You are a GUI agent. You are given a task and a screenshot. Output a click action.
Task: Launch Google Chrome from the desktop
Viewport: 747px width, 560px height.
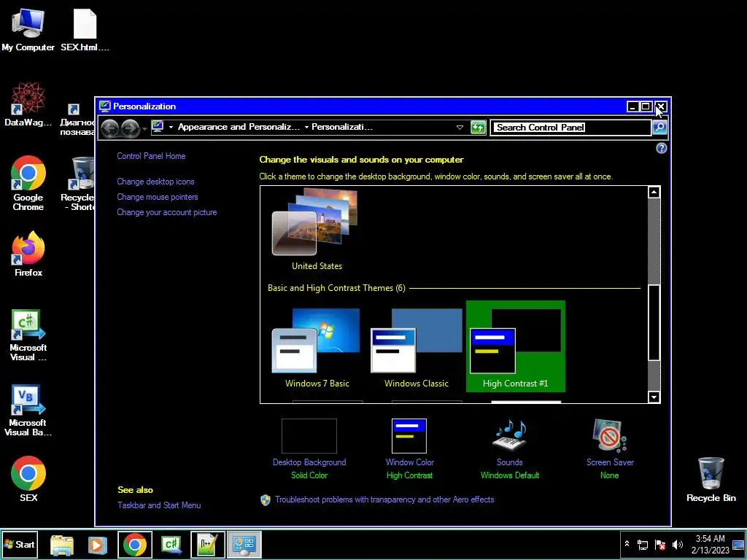coord(28,183)
